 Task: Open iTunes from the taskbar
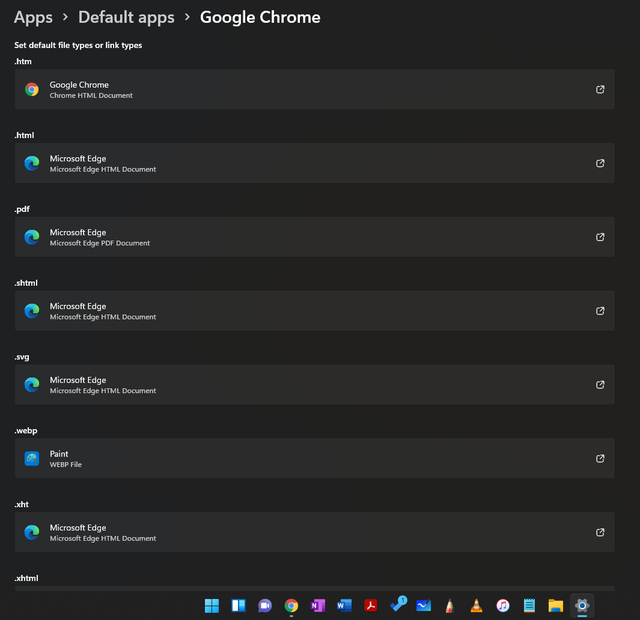click(x=503, y=606)
